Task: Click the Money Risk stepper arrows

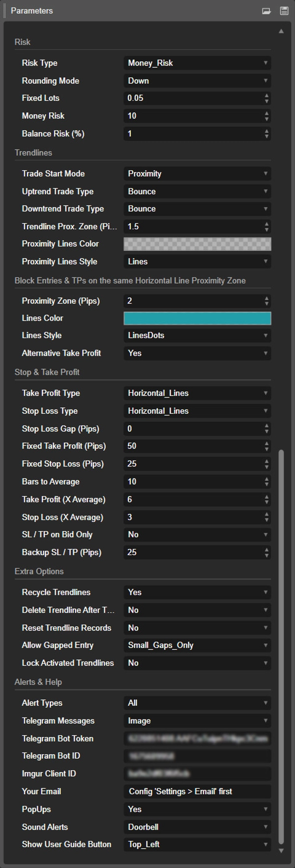Action: [x=266, y=116]
